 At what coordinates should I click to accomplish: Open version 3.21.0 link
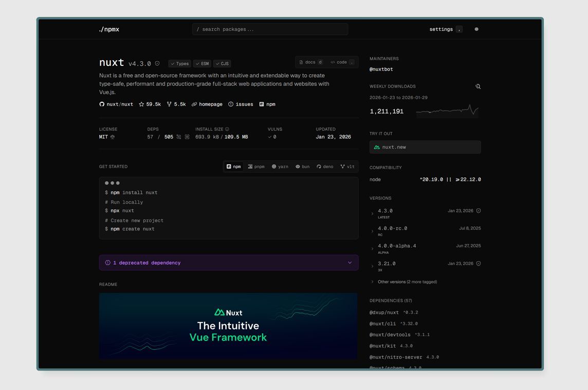pos(387,263)
